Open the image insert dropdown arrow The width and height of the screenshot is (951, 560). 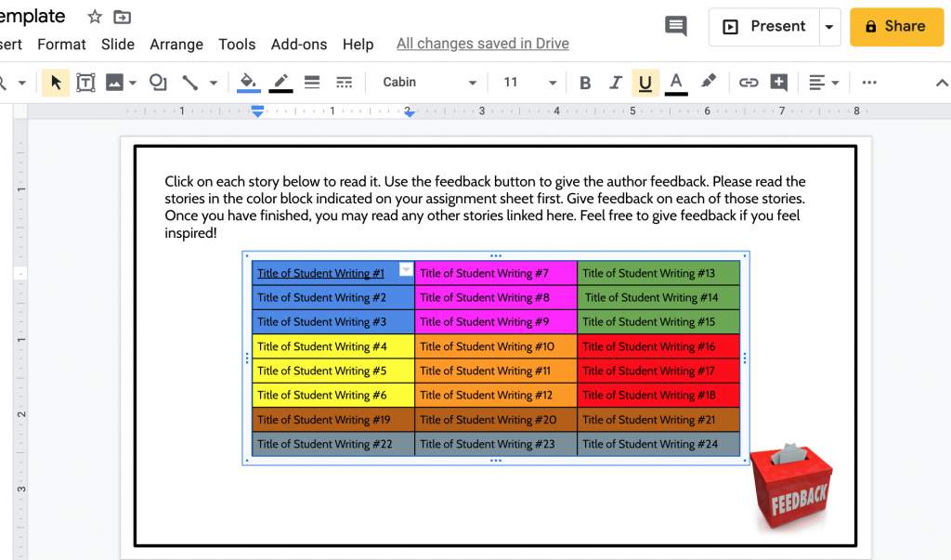click(133, 83)
